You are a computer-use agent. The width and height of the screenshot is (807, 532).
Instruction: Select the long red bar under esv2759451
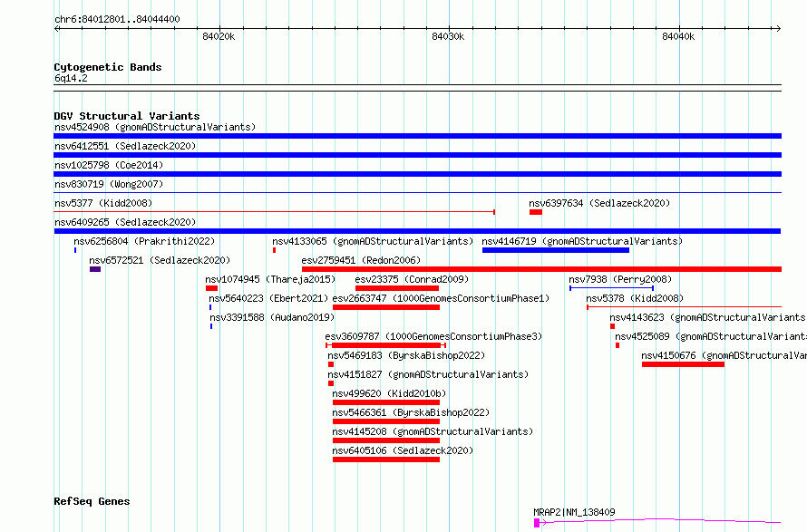click(541, 269)
